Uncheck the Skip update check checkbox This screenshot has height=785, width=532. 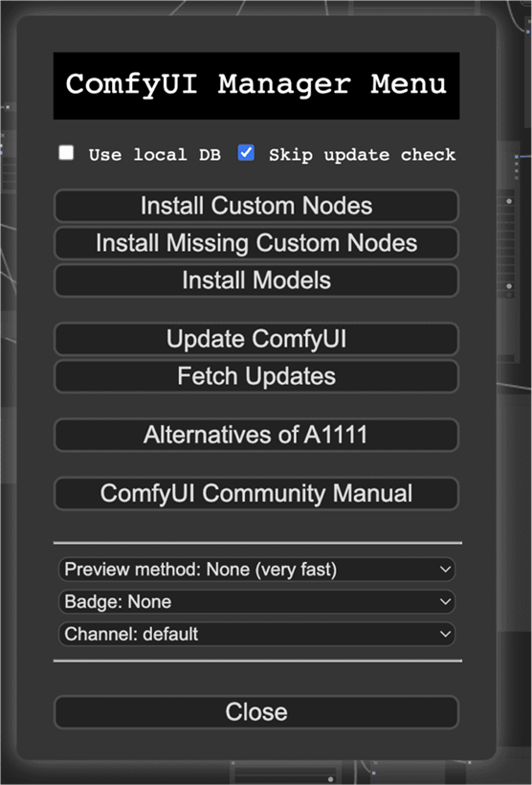point(246,153)
